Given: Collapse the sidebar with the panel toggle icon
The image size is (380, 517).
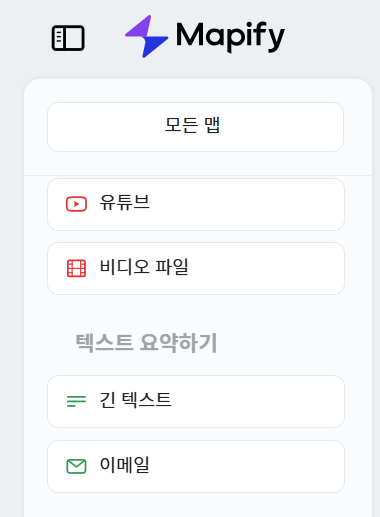Looking at the screenshot, I should click(x=68, y=38).
